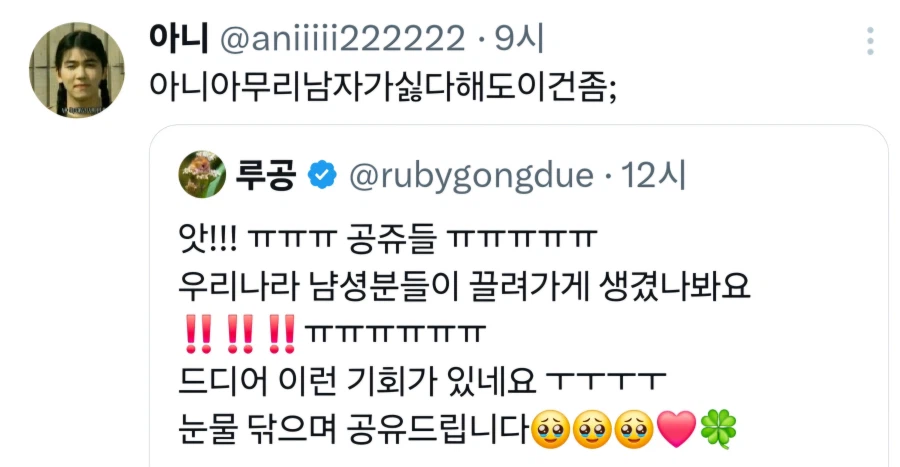
Task: Click the last red double exclamation emoji
Action: tap(281, 333)
